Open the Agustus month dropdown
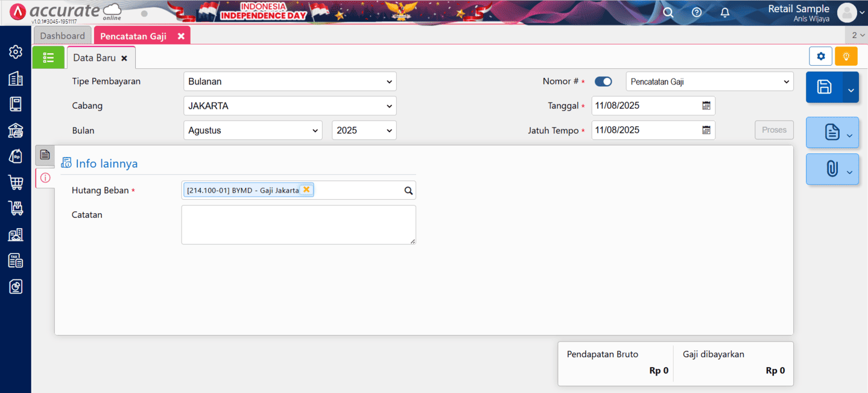 click(253, 130)
